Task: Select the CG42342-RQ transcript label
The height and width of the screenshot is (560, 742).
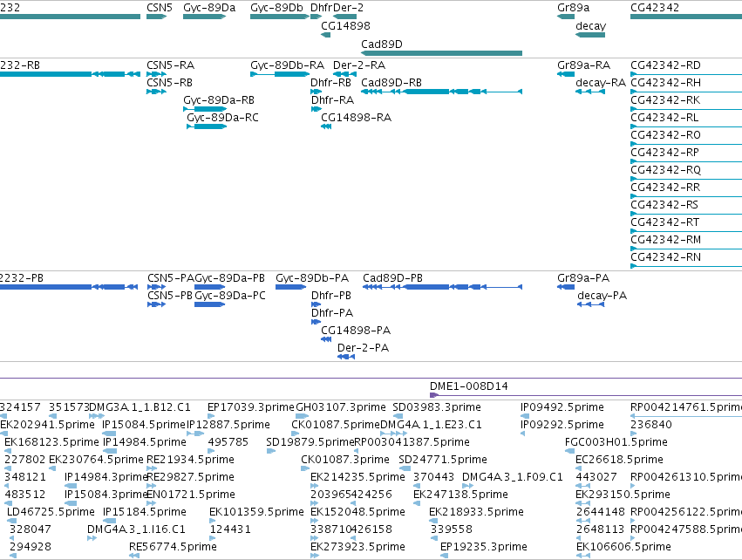Action: click(666, 170)
